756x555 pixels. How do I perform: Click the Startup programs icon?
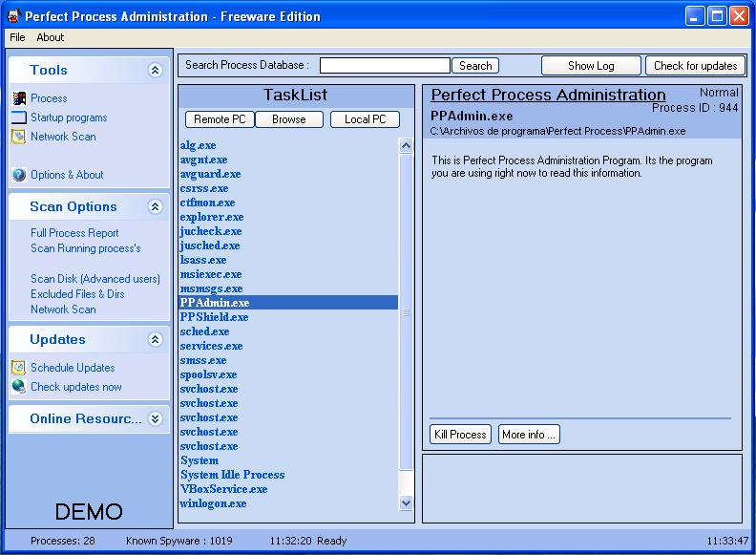(19, 117)
